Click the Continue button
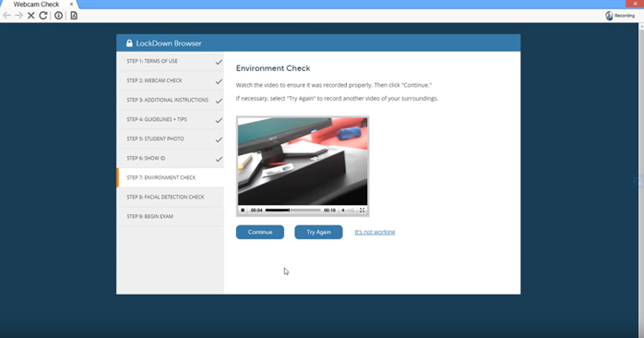The width and height of the screenshot is (644, 338). [x=260, y=232]
